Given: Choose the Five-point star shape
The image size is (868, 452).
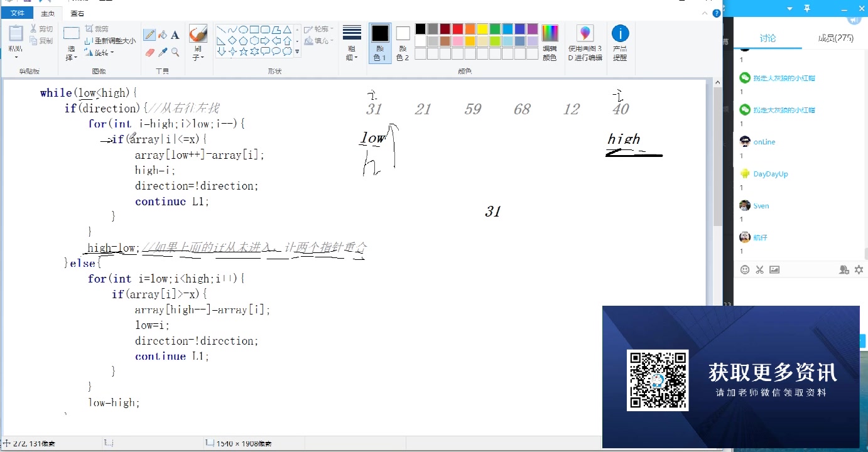Looking at the screenshot, I should click(243, 51).
